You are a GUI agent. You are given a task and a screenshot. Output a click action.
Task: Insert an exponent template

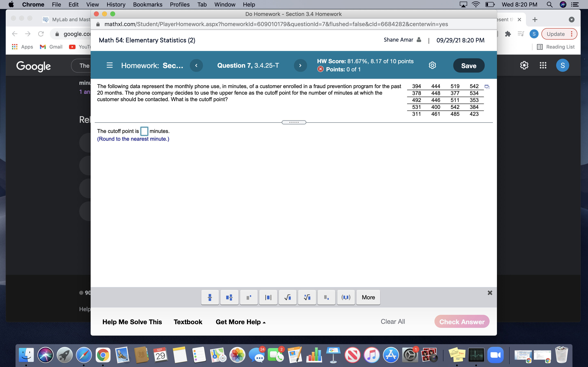click(248, 297)
